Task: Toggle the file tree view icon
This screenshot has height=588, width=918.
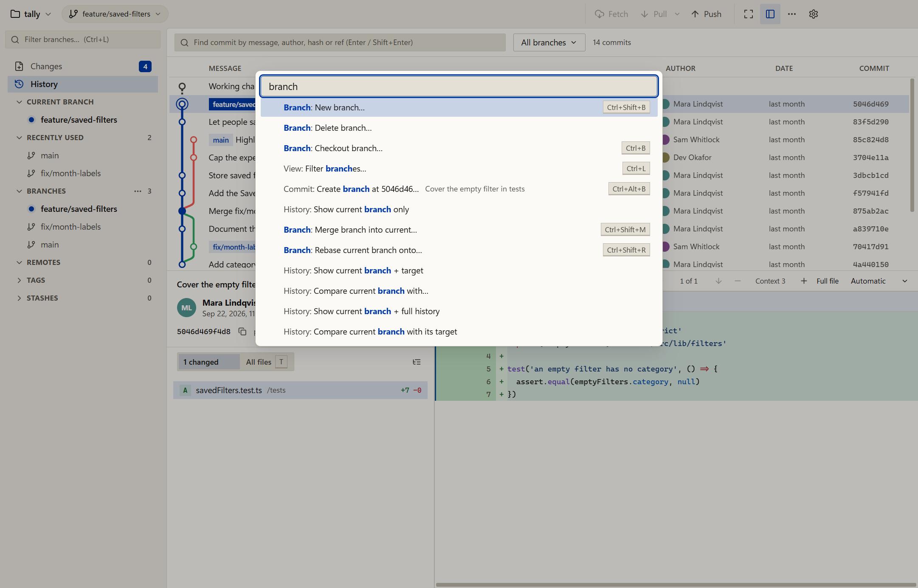Action: (417, 362)
